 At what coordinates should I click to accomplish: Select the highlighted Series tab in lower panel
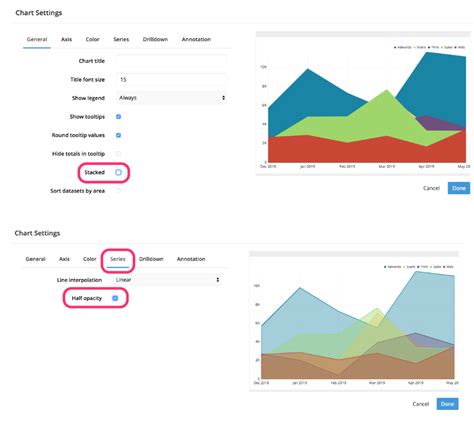118,259
